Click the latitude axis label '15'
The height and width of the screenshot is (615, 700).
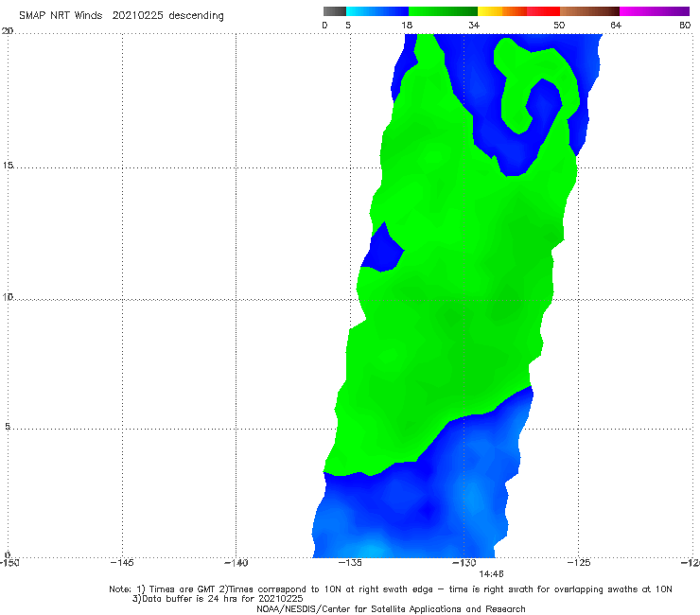[x=8, y=166]
